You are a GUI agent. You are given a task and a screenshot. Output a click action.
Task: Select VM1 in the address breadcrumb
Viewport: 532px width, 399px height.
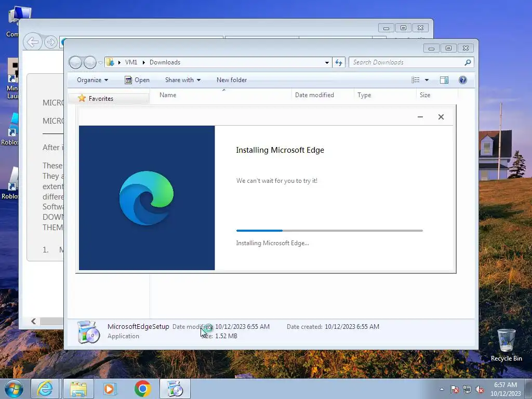coord(131,62)
